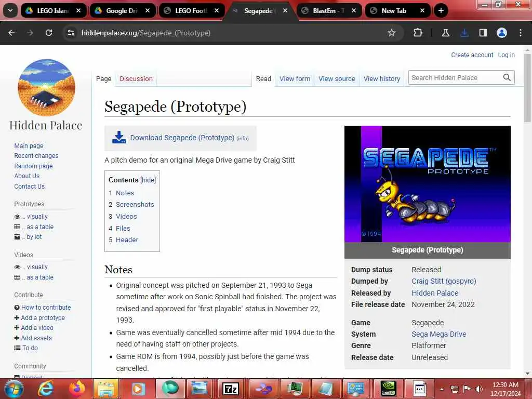Go back using the browser back arrow
The height and width of the screenshot is (399, 532).
11,33
